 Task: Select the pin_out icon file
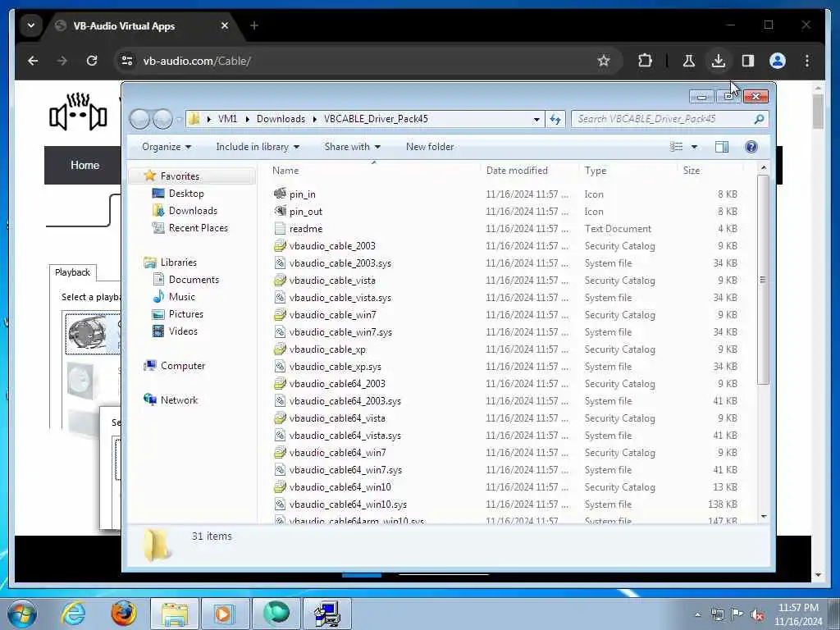tap(305, 211)
